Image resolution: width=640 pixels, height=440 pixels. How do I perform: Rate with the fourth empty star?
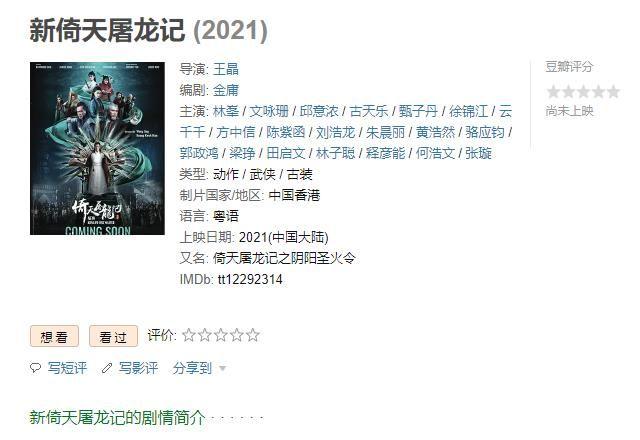(x=237, y=335)
